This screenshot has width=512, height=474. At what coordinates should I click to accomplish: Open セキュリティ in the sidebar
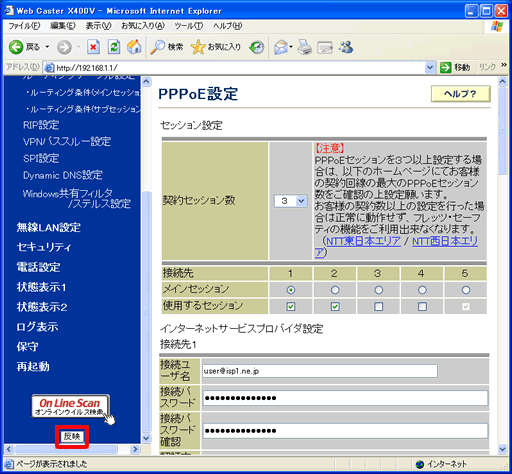(x=44, y=247)
